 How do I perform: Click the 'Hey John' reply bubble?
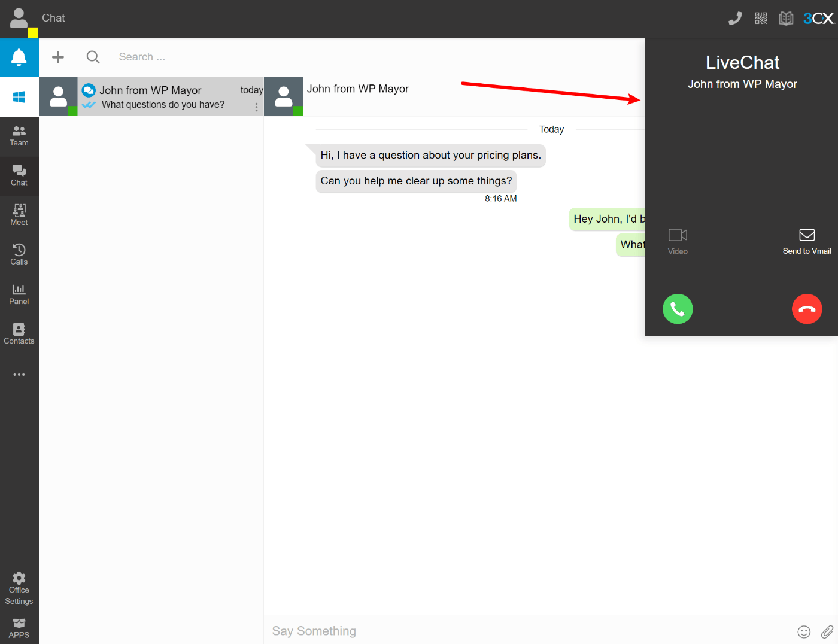pyautogui.click(x=607, y=219)
